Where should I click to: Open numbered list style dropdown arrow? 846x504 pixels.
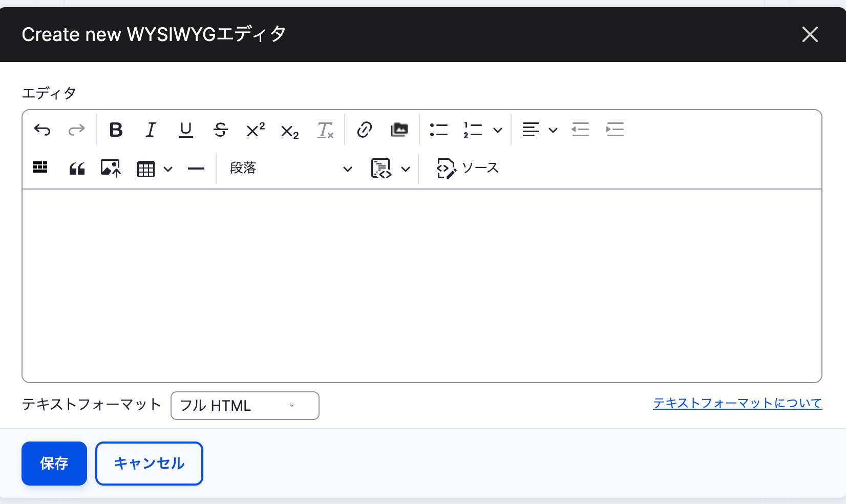coord(498,130)
